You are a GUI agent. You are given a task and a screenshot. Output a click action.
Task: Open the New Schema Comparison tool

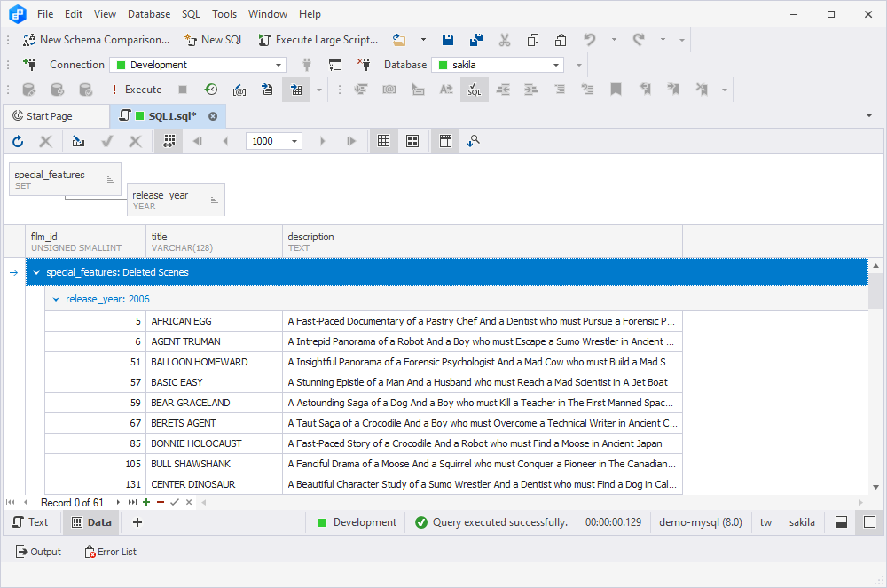point(96,40)
